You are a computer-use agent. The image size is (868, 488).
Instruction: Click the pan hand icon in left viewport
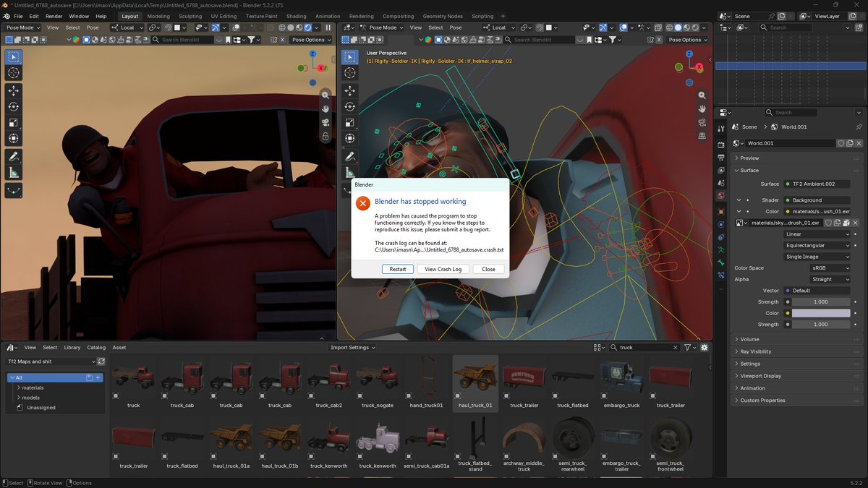325,108
